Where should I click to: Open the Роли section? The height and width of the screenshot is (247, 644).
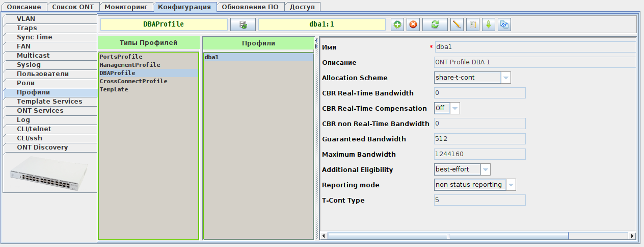(49, 83)
